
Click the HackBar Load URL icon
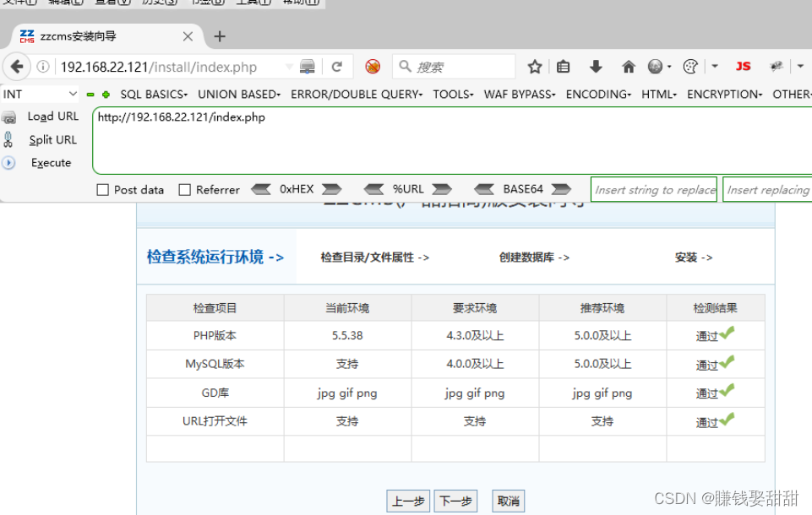8,117
